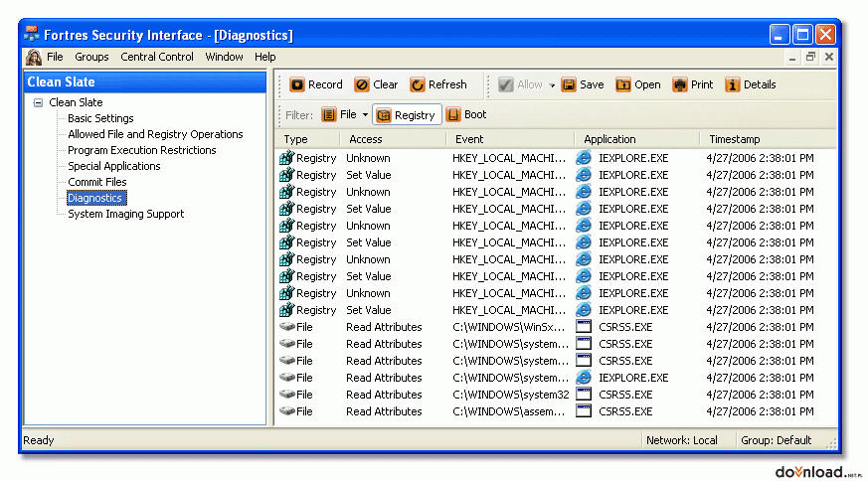Click the application icon in the menu bar
Image resolution: width=868 pixels, height=481 pixels.
click(34, 57)
